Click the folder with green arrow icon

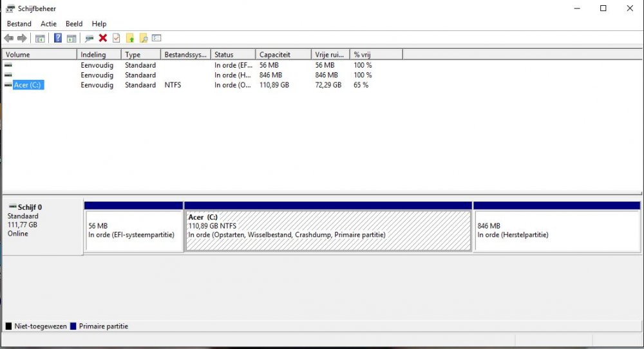130,38
